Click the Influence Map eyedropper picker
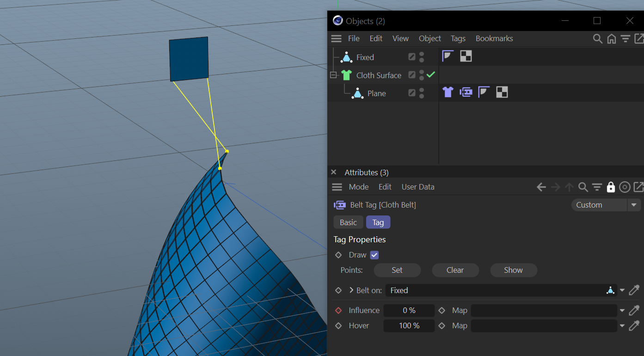The width and height of the screenshot is (644, 356). click(634, 310)
